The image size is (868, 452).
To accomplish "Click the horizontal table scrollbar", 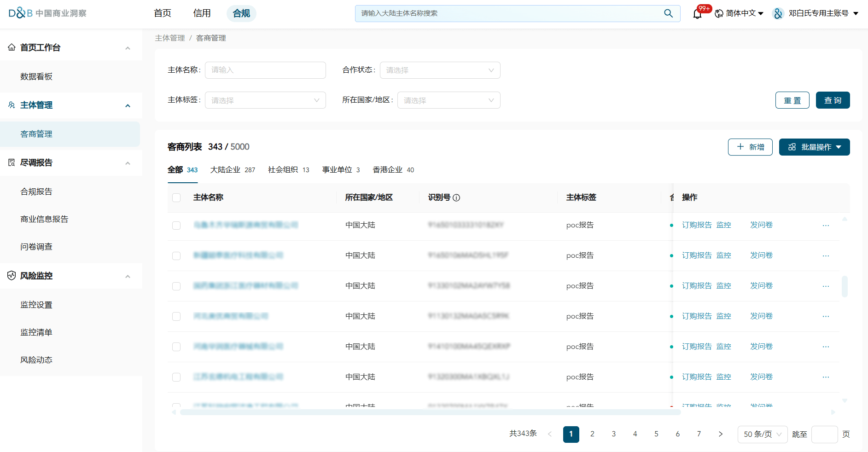I will pos(430,412).
